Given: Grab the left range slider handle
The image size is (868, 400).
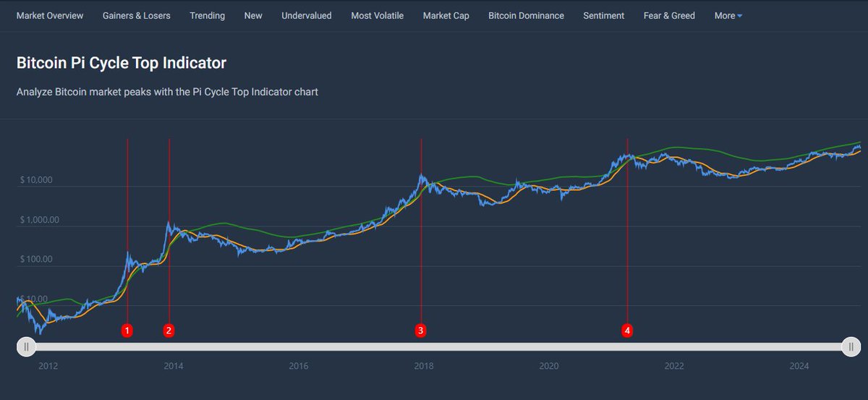Looking at the screenshot, I should [26, 346].
